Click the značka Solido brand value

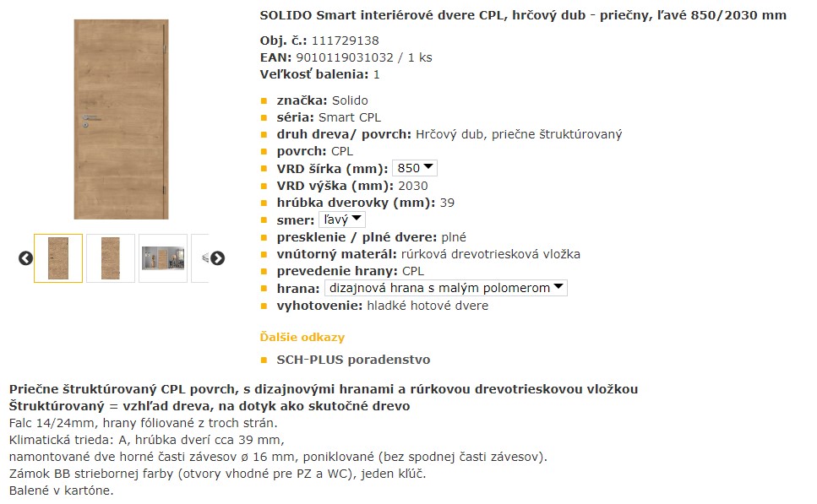click(x=350, y=100)
